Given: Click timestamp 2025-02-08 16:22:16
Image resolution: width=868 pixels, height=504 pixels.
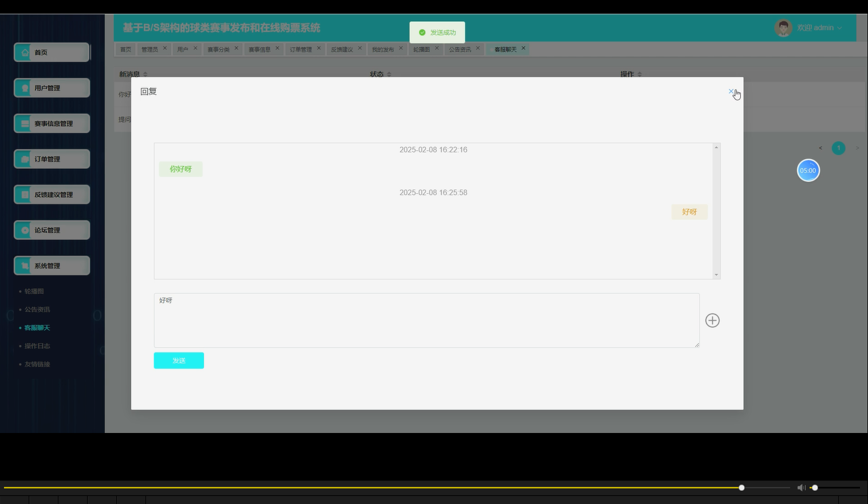Looking at the screenshot, I should pos(433,149).
